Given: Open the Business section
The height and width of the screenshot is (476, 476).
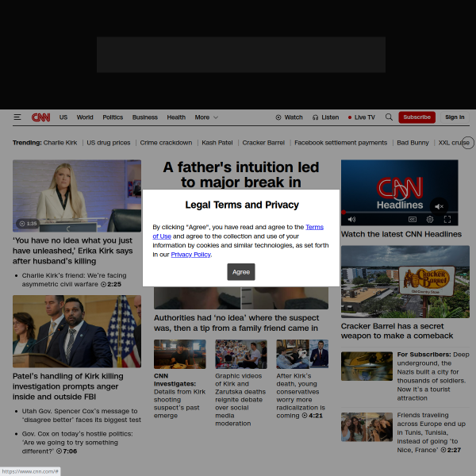Looking at the screenshot, I should click(145, 117).
